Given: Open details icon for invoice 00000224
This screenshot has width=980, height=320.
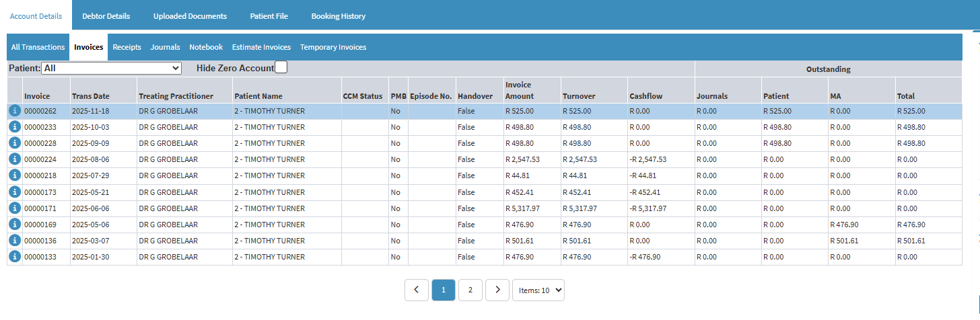Looking at the screenshot, I should 15,159.
